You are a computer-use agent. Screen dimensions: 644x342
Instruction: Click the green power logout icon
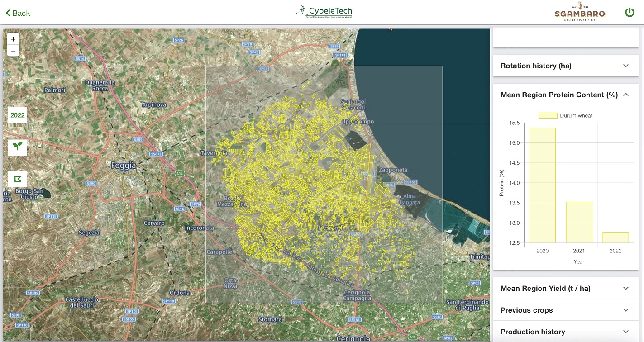pyautogui.click(x=630, y=12)
